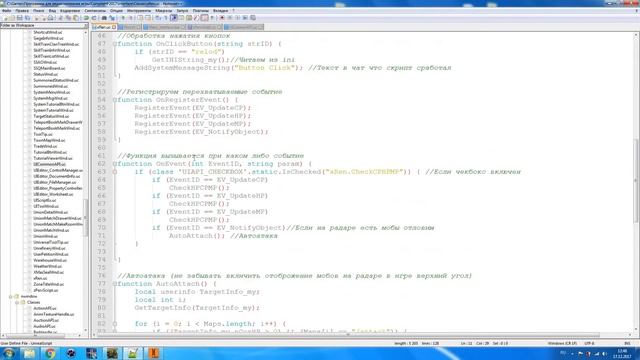Open Google Chrome from the taskbar
Image resolution: width=640 pixels, height=360 pixels.
50,353
